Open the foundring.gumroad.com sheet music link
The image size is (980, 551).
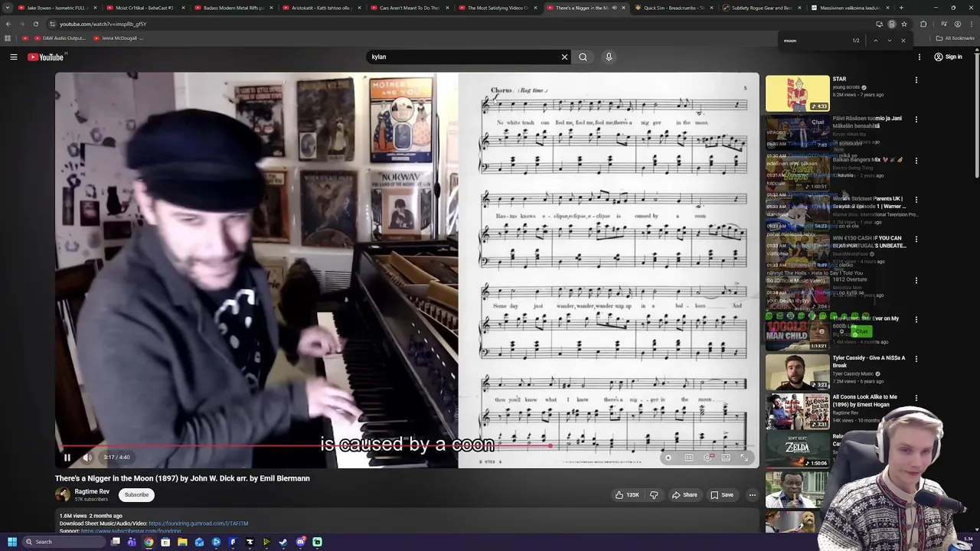[x=198, y=523]
